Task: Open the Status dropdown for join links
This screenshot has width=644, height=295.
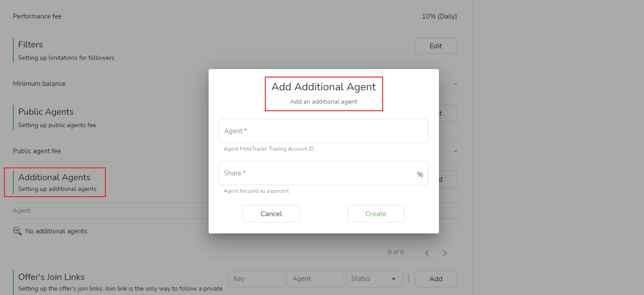Action: 374,279
